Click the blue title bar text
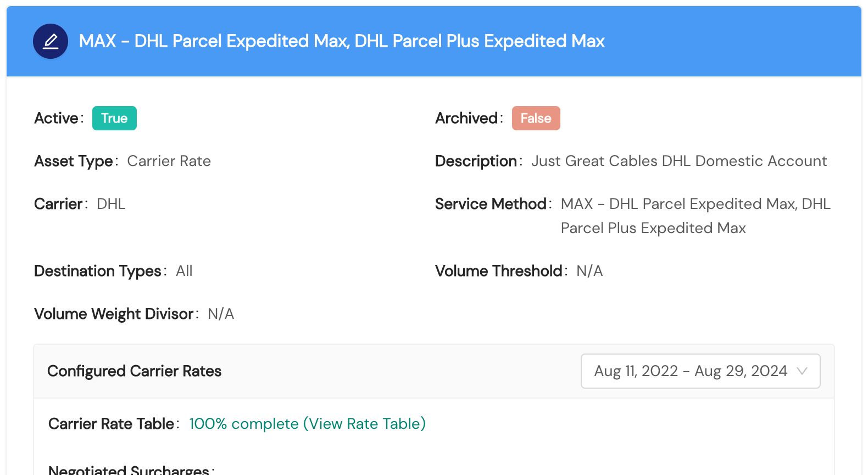Viewport: 868px width, 475px height. (x=342, y=41)
